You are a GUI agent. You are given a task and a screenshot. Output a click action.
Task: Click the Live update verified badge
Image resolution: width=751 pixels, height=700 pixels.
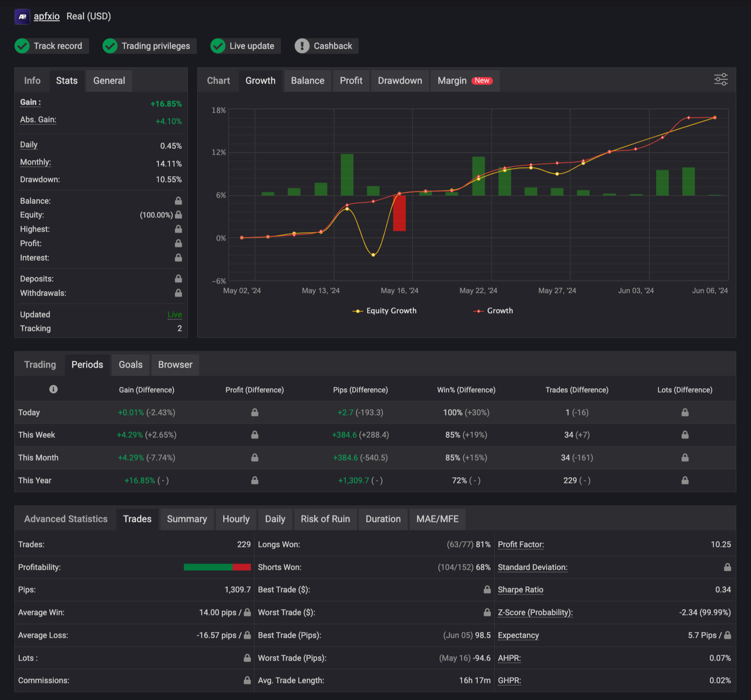pyautogui.click(x=245, y=46)
